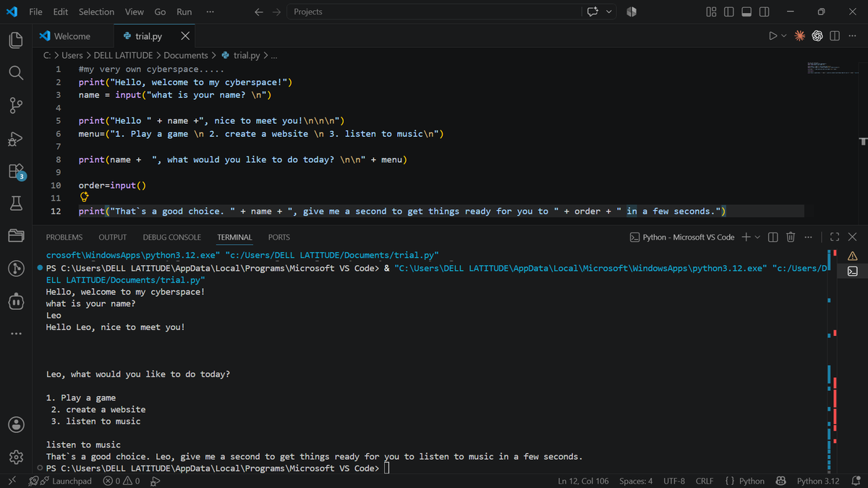
Task: Open notifications bell in status bar
Action: [856, 481]
